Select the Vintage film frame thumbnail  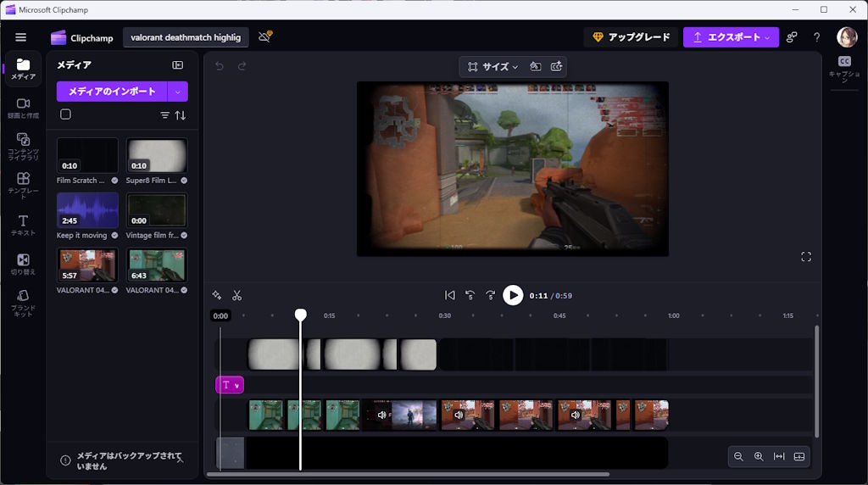pyautogui.click(x=157, y=210)
